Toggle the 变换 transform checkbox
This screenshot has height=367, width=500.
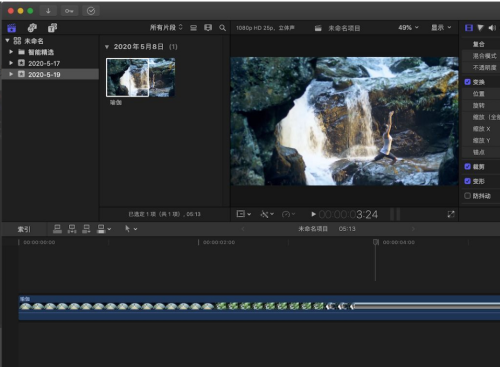(x=467, y=82)
